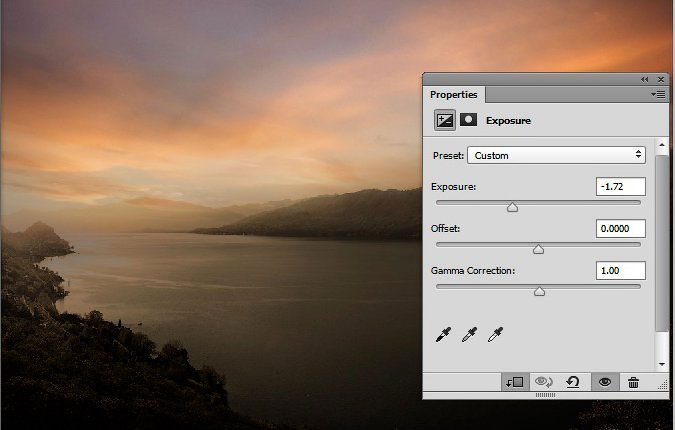
Task: Open the Preset dropdown showing Custom
Action: [556, 155]
